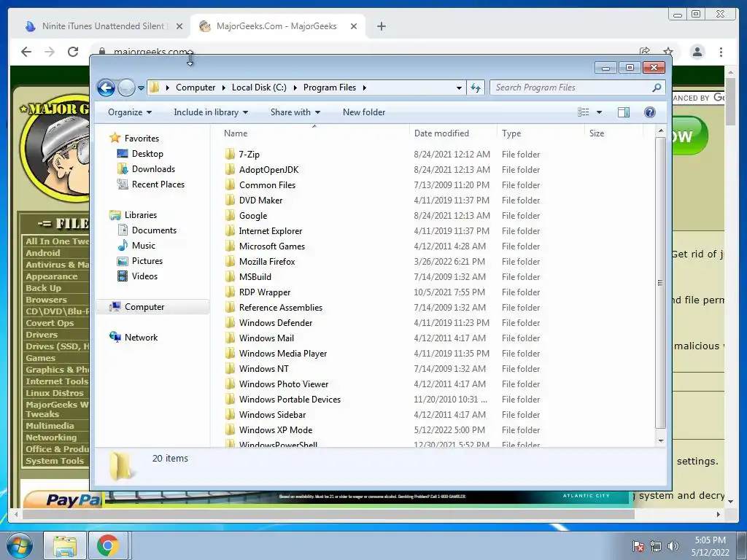This screenshot has width=747, height=560.
Task: Select the Windows Media Player folder name
Action: (x=283, y=354)
